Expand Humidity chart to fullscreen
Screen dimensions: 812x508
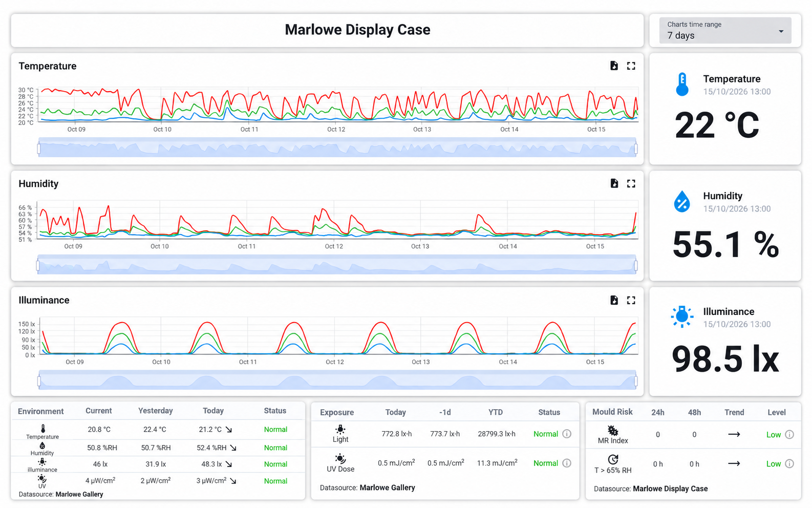pyautogui.click(x=631, y=183)
